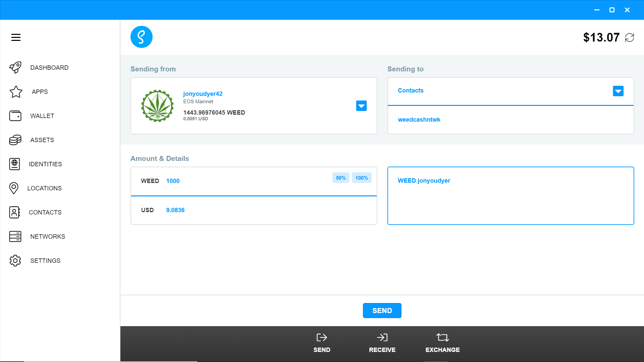Close the Scatter window
This screenshot has height=362, width=644.
(627, 10)
